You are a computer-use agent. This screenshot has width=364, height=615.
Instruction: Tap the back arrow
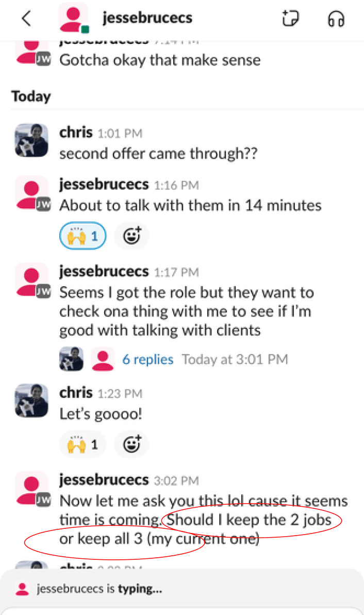[x=26, y=19]
